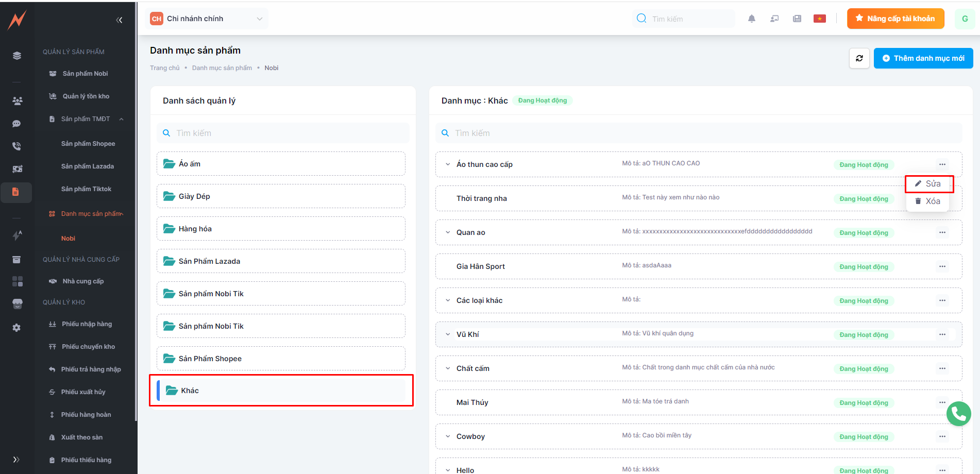Open the three-dot menu for Vũ Khí

point(942,334)
